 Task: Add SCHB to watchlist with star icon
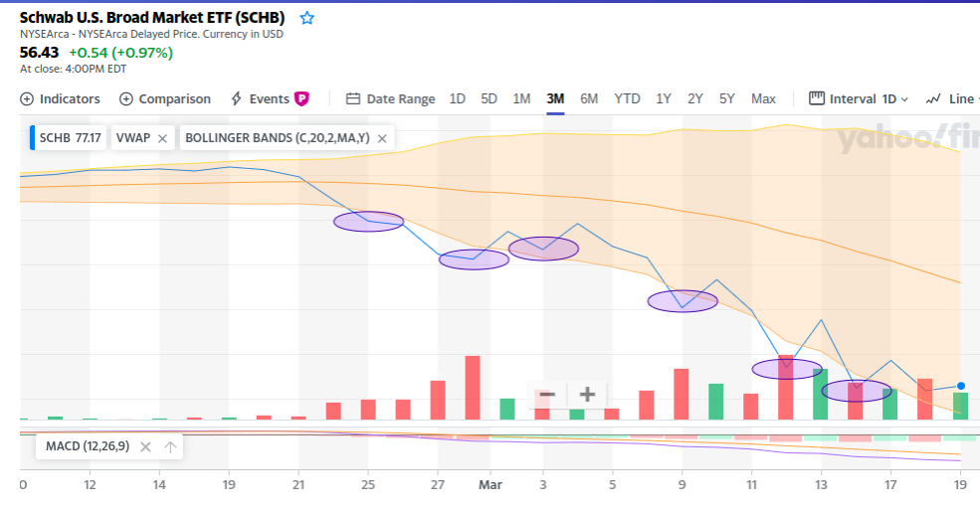point(306,18)
